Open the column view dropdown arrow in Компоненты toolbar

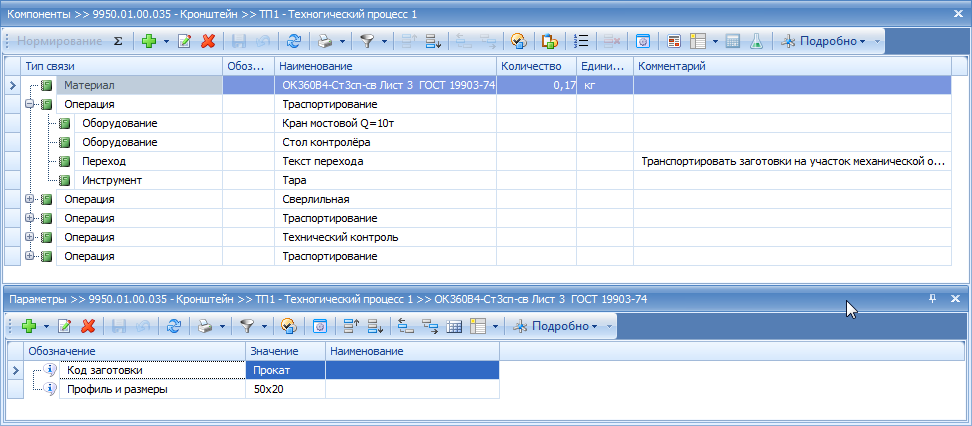(x=715, y=42)
